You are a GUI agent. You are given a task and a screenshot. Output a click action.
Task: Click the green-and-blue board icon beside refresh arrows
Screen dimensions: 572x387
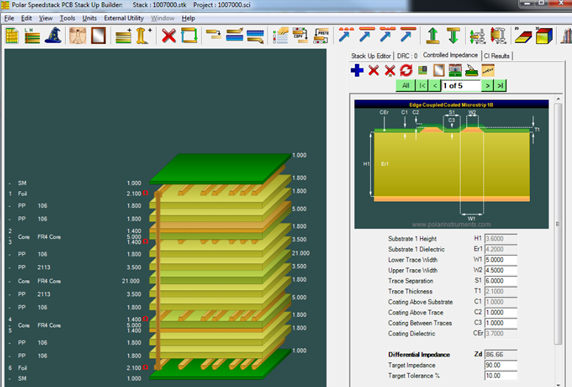(423, 70)
